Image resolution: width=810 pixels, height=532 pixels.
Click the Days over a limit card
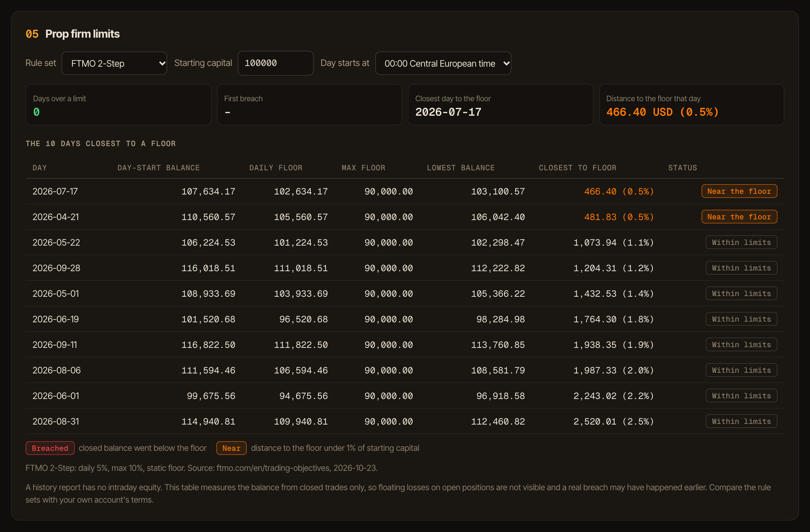click(x=118, y=105)
